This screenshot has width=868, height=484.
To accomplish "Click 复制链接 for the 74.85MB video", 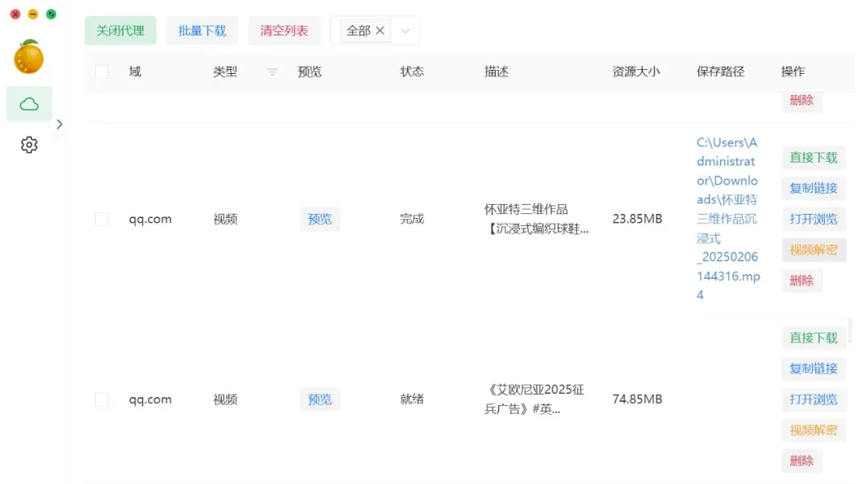I will tap(813, 368).
